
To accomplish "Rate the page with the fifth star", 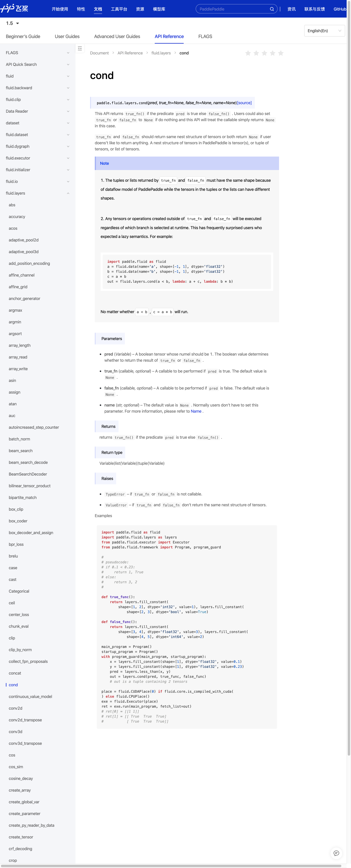I will 281,53.
